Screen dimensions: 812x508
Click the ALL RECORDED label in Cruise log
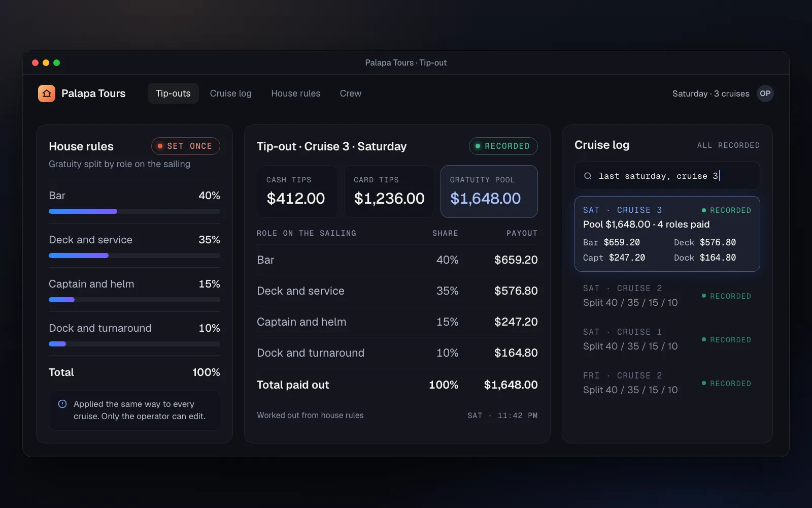[728, 145]
